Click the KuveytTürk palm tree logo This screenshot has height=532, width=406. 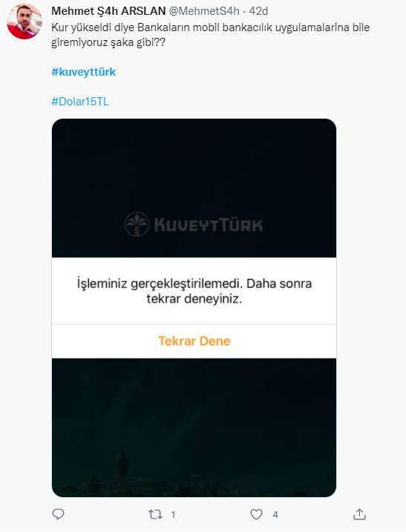tap(137, 224)
